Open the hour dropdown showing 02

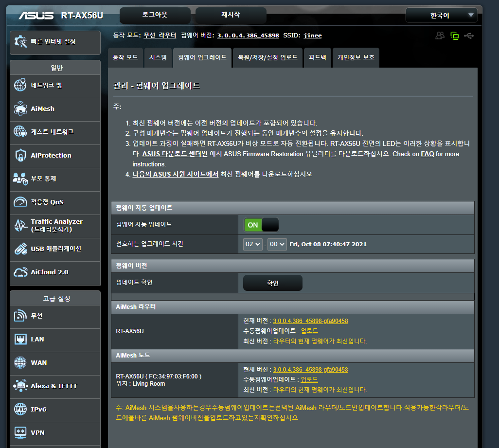(253, 244)
